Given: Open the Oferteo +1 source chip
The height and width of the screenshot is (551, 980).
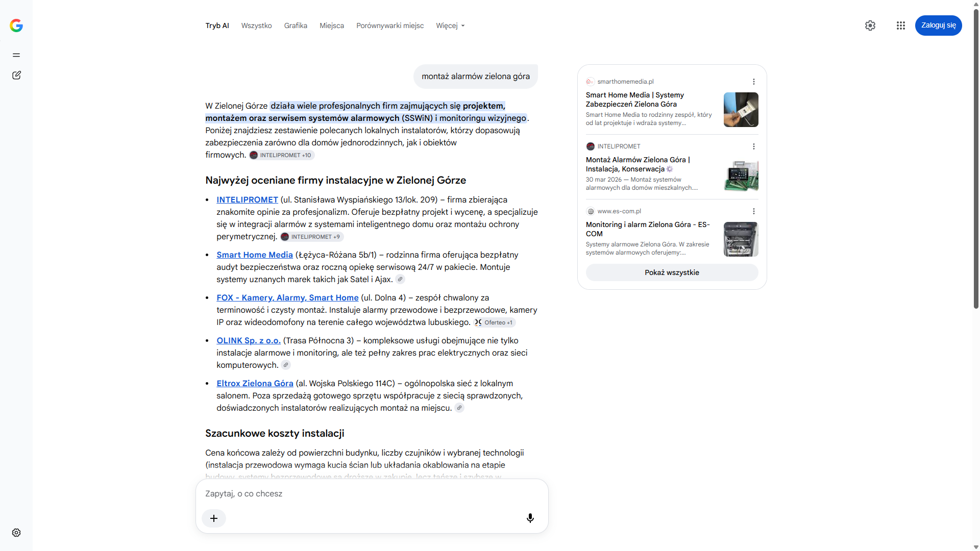Looking at the screenshot, I should [x=494, y=322].
